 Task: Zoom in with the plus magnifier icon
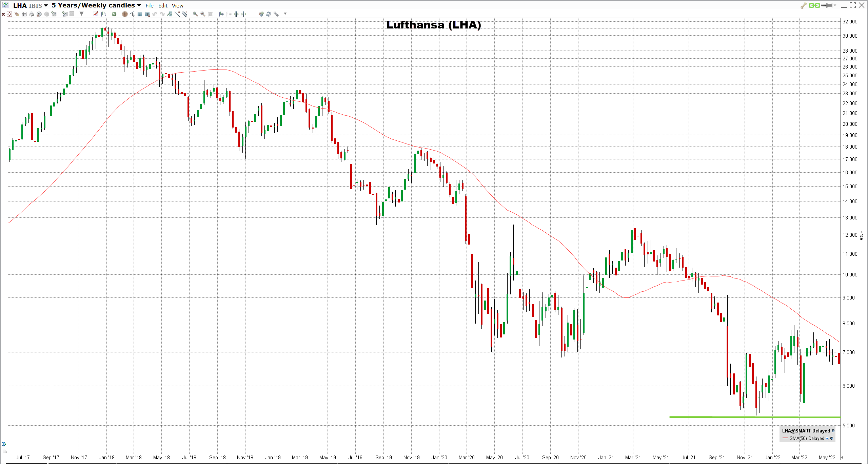coord(195,14)
